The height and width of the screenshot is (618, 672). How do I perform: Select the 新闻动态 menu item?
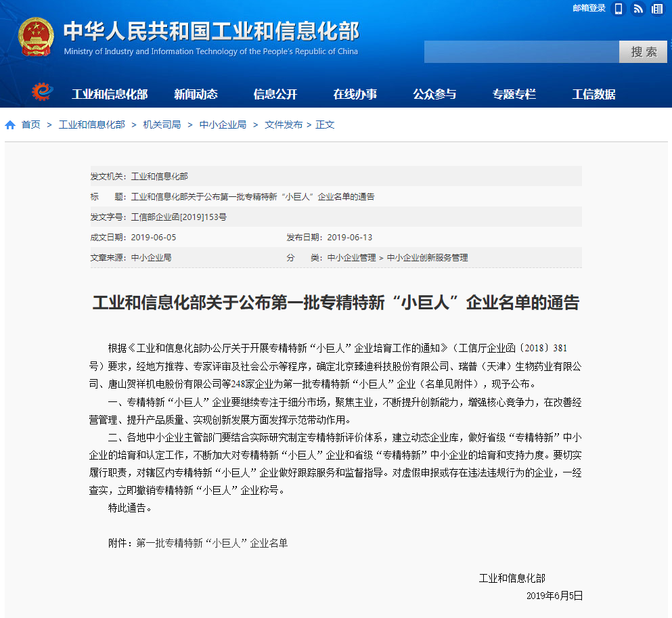pos(196,94)
